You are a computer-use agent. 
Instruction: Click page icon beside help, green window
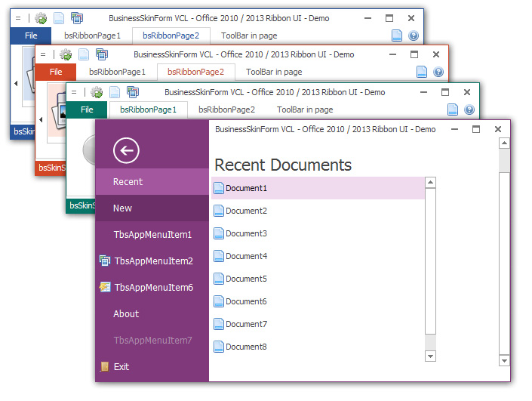(453, 110)
